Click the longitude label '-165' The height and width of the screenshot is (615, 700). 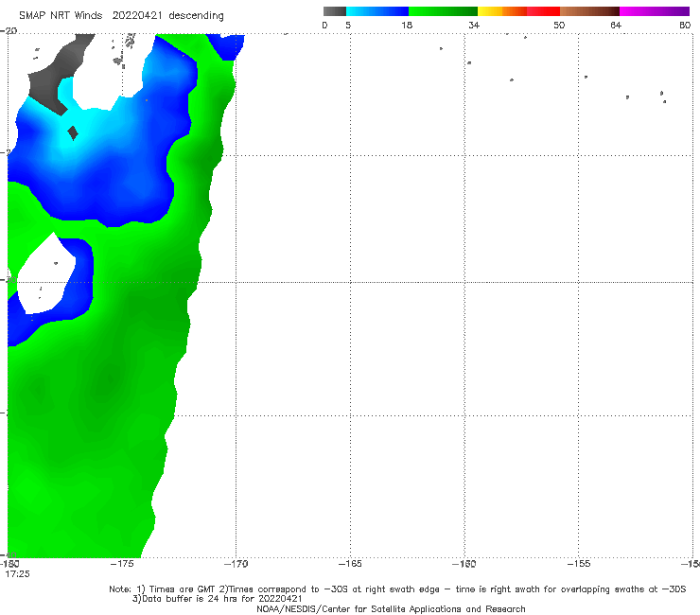350,564
